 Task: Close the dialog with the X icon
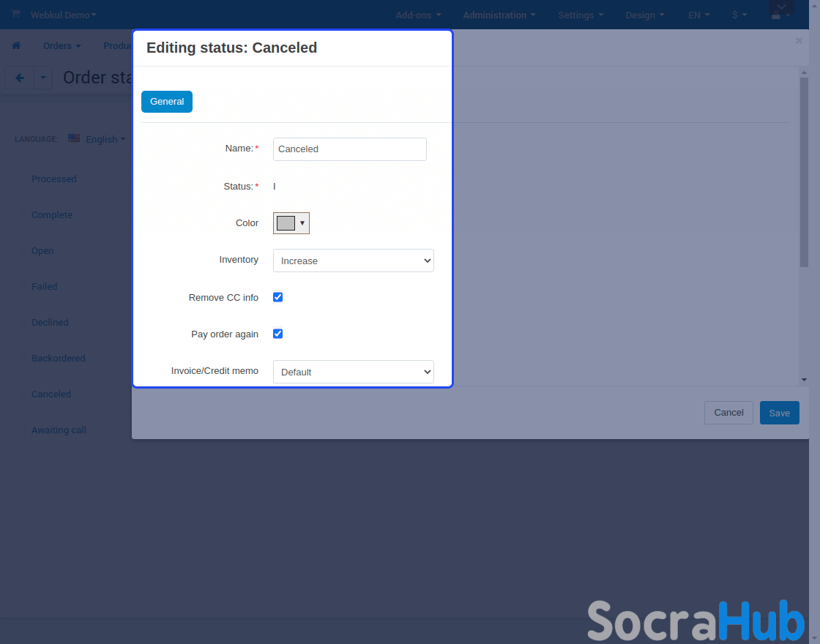[799, 41]
